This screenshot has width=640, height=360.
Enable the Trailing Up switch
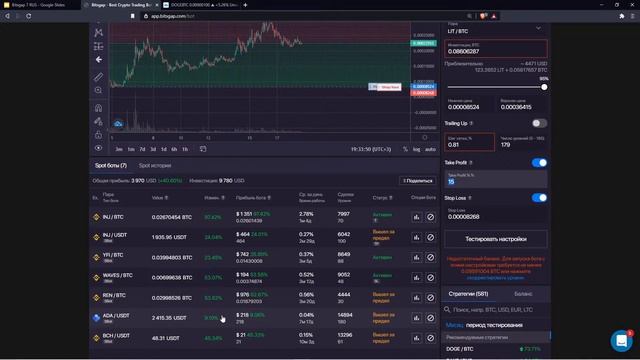pyautogui.click(x=539, y=123)
